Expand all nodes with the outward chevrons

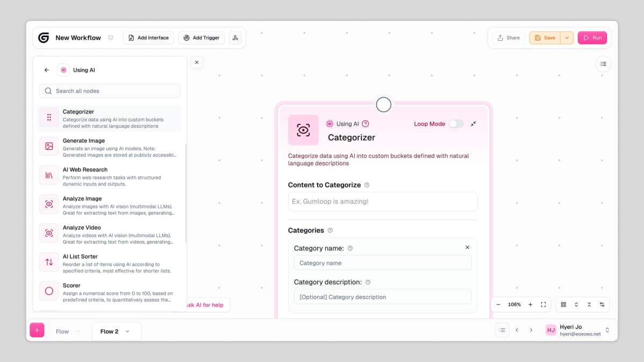(576, 305)
